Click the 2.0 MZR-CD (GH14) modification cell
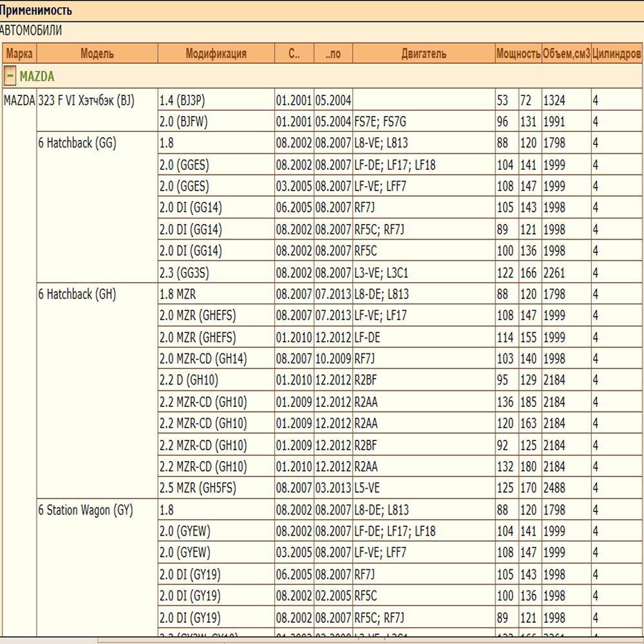 click(x=216, y=359)
